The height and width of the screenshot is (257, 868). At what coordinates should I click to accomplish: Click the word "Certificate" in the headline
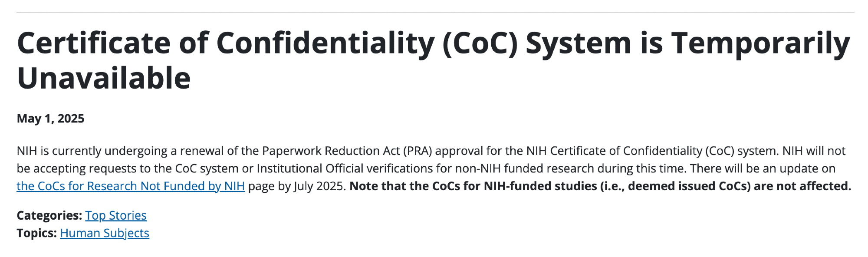pos(91,43)
